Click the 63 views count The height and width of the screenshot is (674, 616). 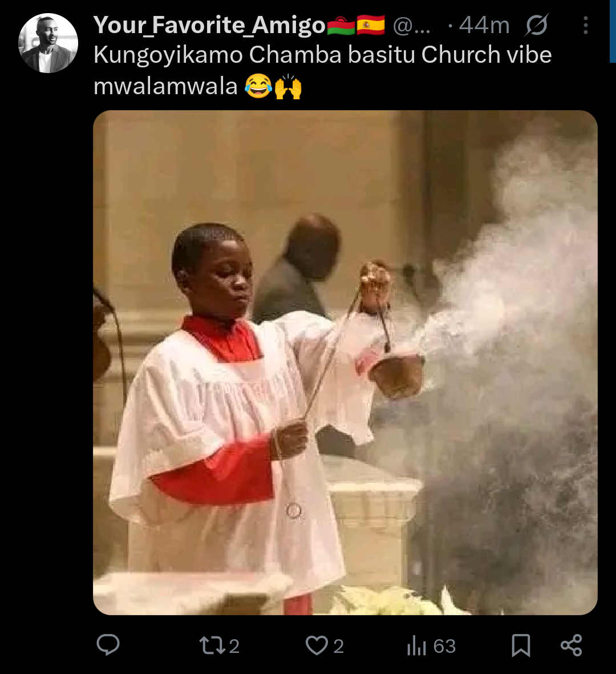[444, 646]
